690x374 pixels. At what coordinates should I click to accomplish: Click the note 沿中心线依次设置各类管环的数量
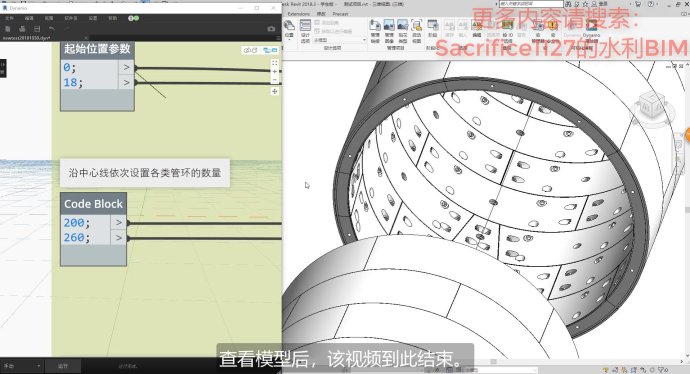[x=145, y=173]
